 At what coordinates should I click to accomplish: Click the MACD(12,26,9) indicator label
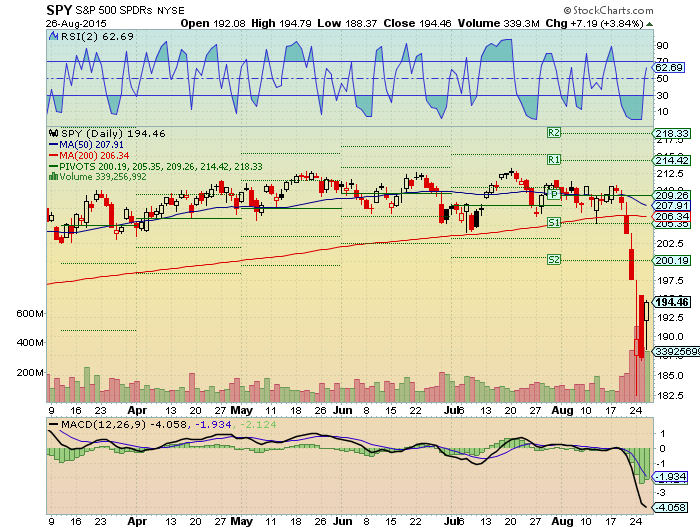[x=104, y=424]
